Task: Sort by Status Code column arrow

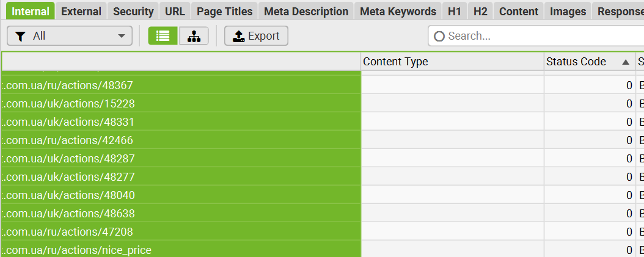Action: (626, 62)
